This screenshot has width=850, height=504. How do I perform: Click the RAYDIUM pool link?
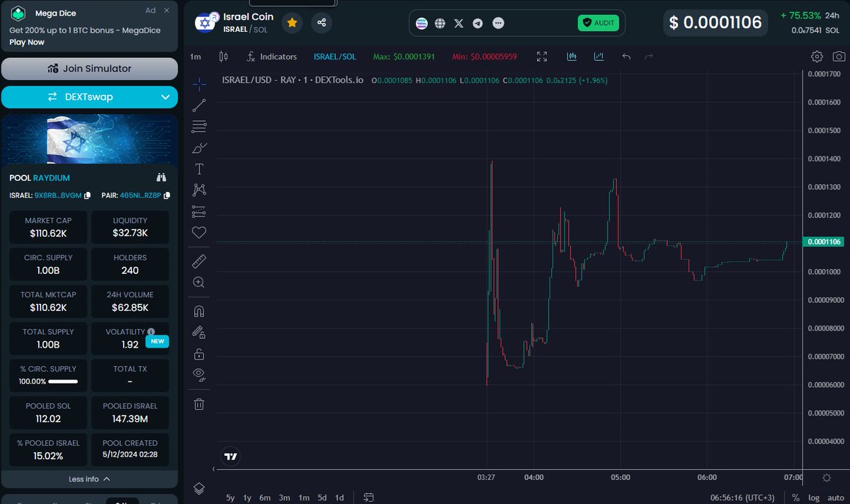click(x=52, y=178)
